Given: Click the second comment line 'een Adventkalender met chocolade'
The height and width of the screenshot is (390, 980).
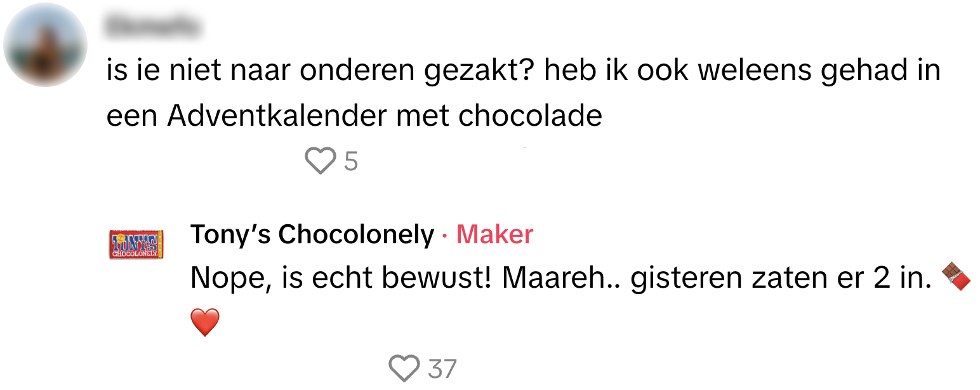Looking at the screenshot, I should pos(354,116).
